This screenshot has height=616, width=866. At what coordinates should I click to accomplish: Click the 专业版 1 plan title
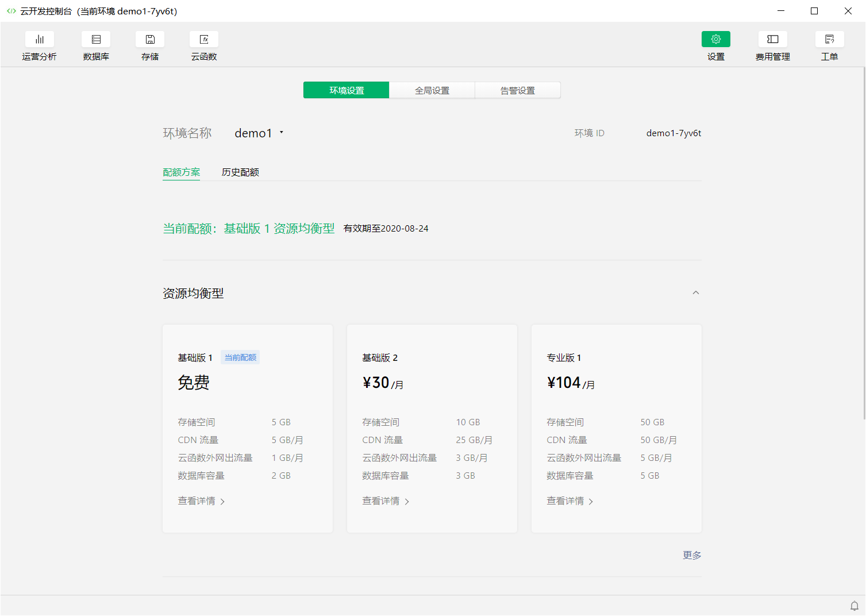pyautogui.click(x=564, y=357)
